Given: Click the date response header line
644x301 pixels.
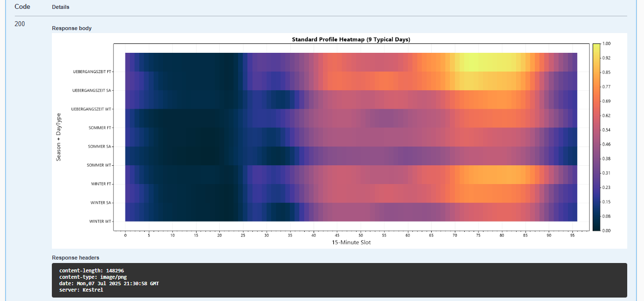Looking at the screenshot, I should click(x=109, y=284).
